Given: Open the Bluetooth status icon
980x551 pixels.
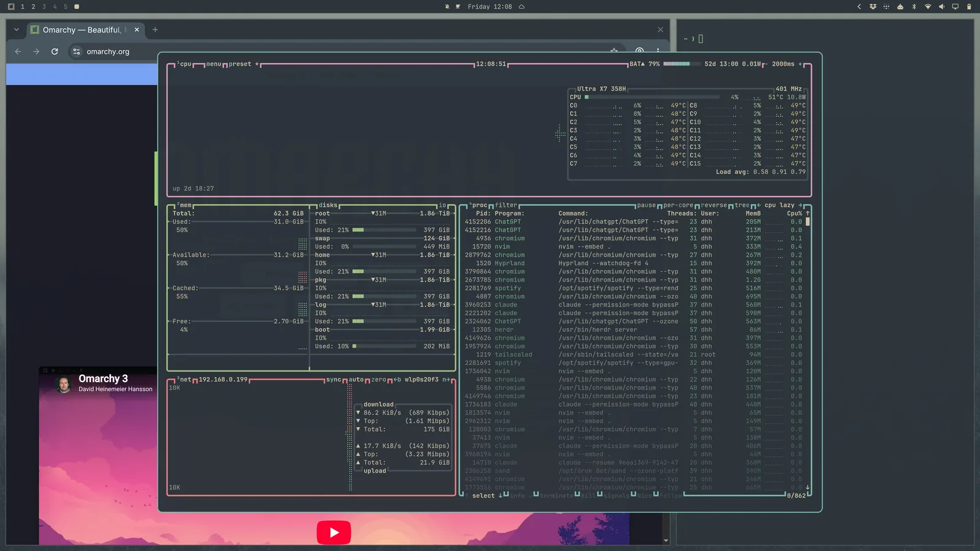Looking at the screenshot, I should point(914,7).
